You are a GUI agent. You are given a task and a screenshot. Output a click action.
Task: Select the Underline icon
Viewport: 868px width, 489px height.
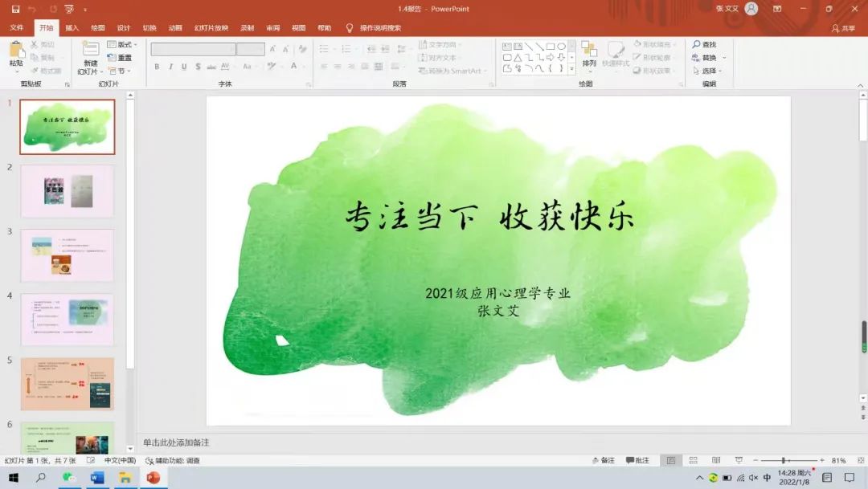click(183, 66)
